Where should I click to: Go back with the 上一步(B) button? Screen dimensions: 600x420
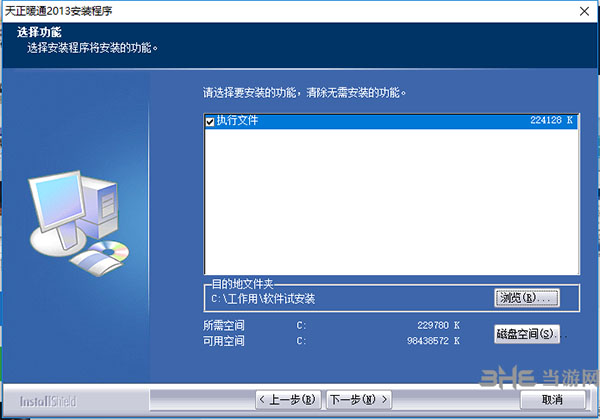tap(288, 400)
